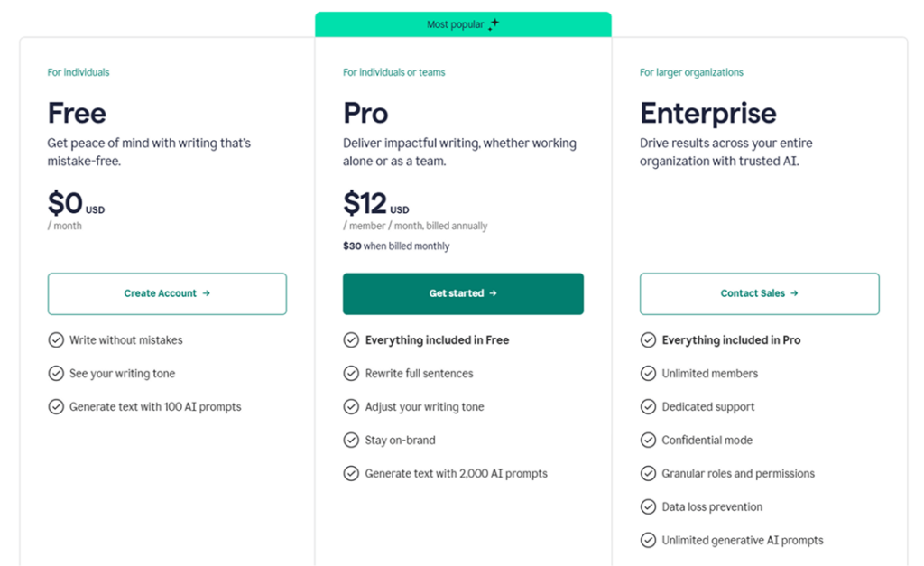Screen dimensions: 924x566
Task: Click checkmark icon next to Rewrite full sentences
Action: [351, 374]
